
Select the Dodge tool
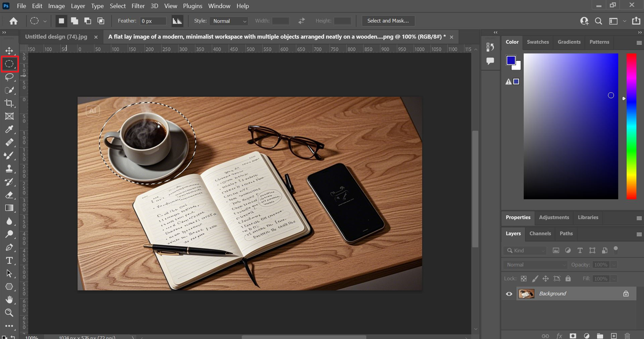click(9, 234)
